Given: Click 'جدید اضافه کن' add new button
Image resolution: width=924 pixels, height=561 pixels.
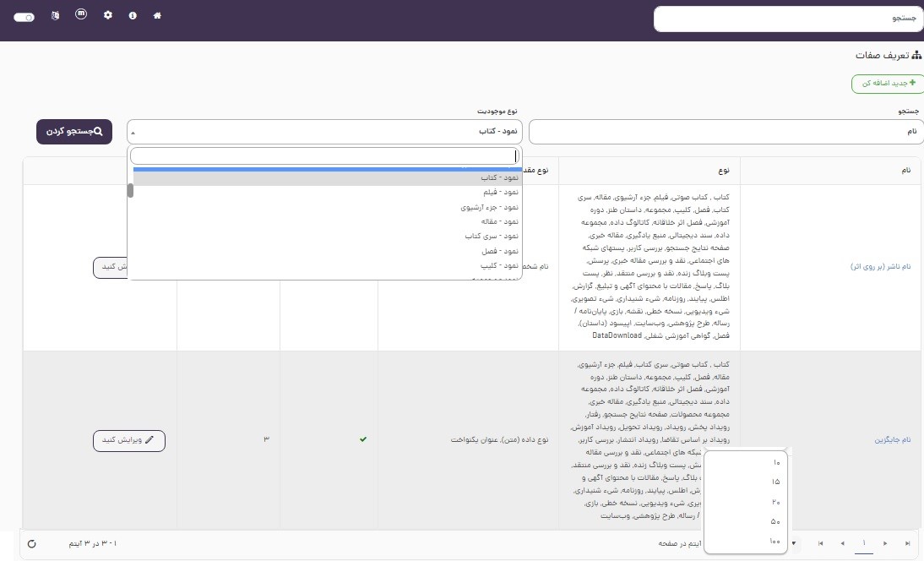Looking at the screenshot, I should (x=887, y=84).
